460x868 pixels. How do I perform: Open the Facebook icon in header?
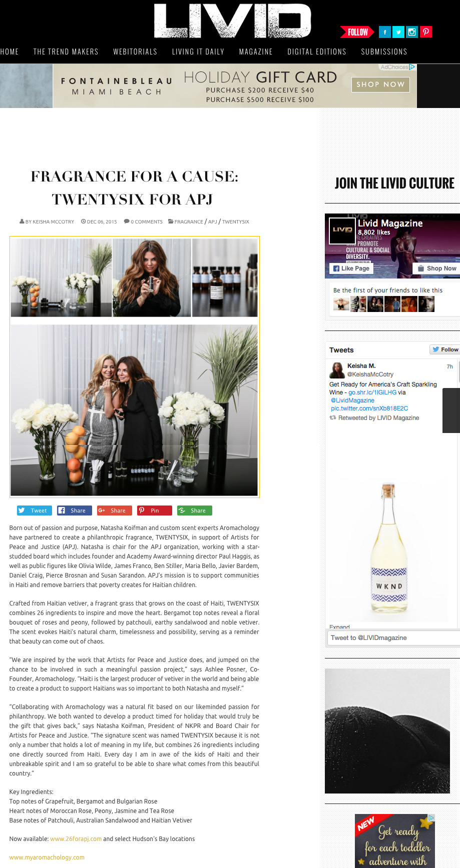click(385, 32)
